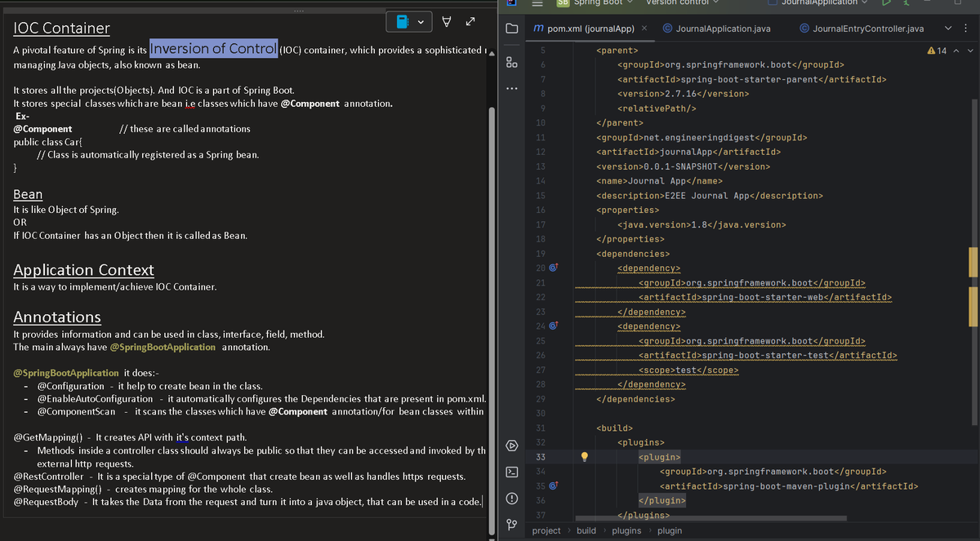Click the 'Bean' heading in notes
The width and height of the screenshot is (980, 541).
29,194
